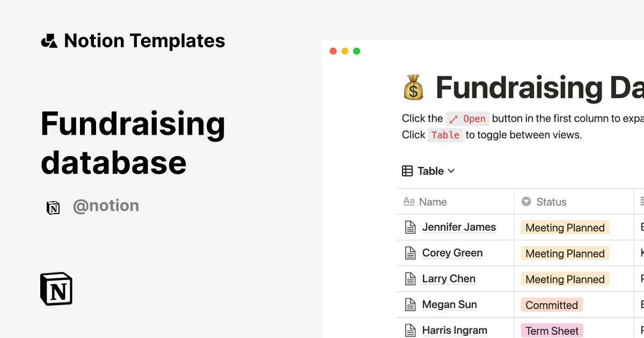Click the page icon beside Harris Ingram
Viewport: 644px width, 338px height.
click(x=409, y=330)
